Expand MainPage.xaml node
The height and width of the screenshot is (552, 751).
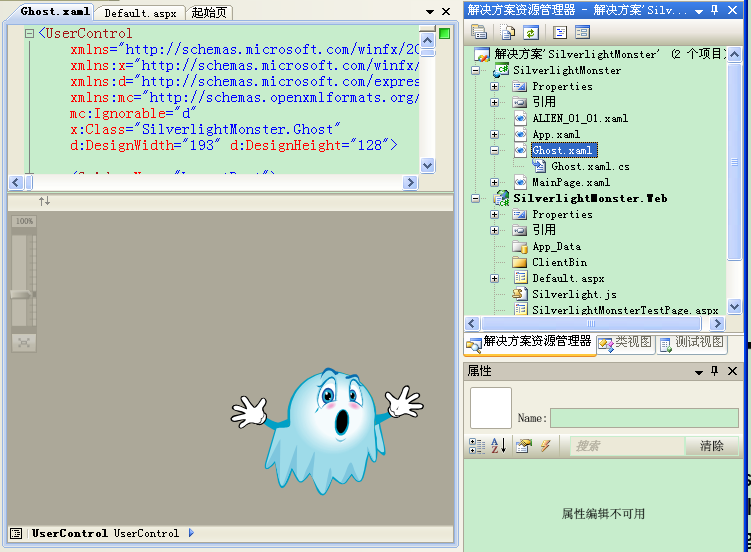click(494, 182)
